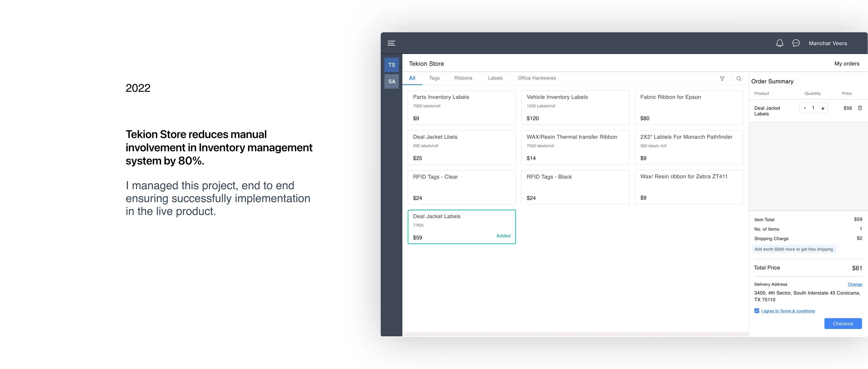868x369 pixels.
Task: Click the Order Summary heading
Action: 772,81
